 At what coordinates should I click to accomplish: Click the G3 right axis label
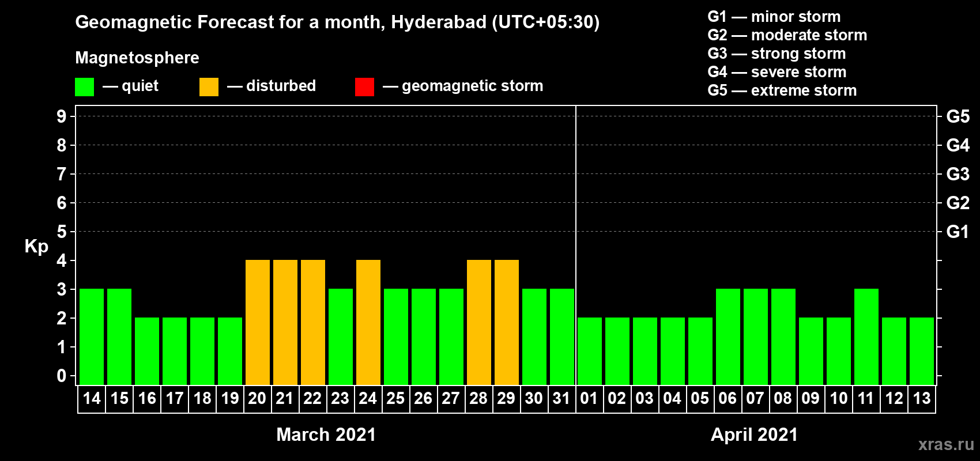(958, 174)
